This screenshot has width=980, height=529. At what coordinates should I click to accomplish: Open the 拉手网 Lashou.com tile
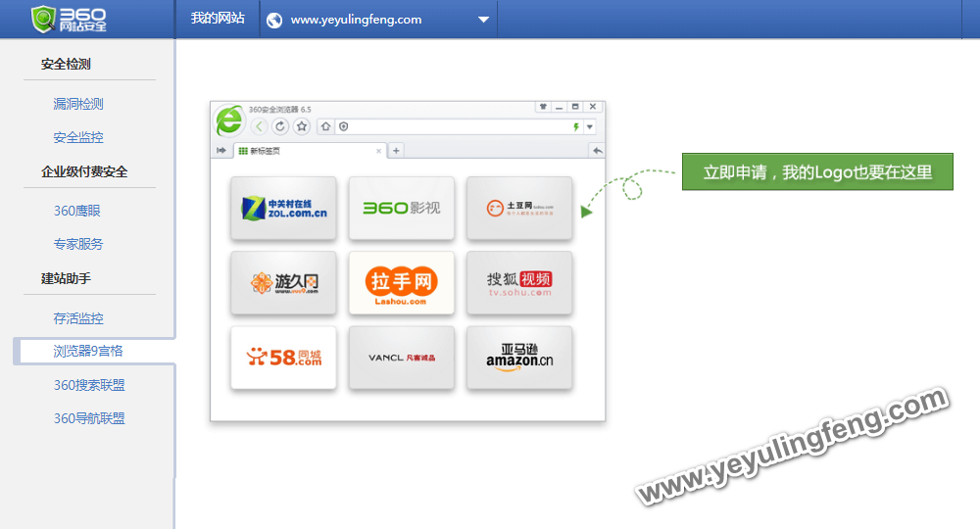pos(401,283)
